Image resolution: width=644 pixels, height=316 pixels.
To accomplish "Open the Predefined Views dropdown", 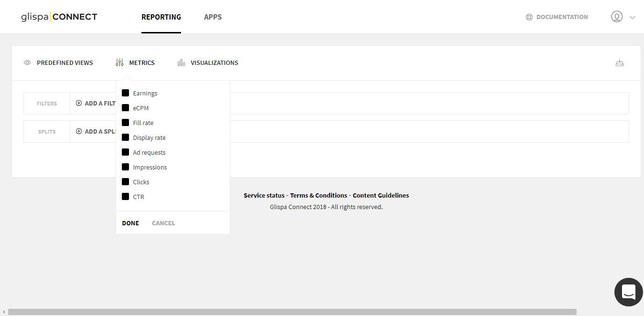I will click(x=64, y=63).
